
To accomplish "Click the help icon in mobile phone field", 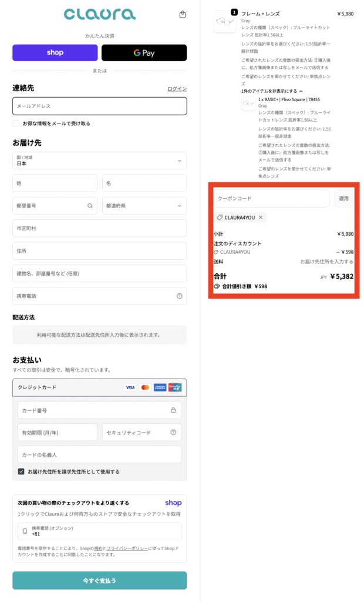I will pos(179,296).
